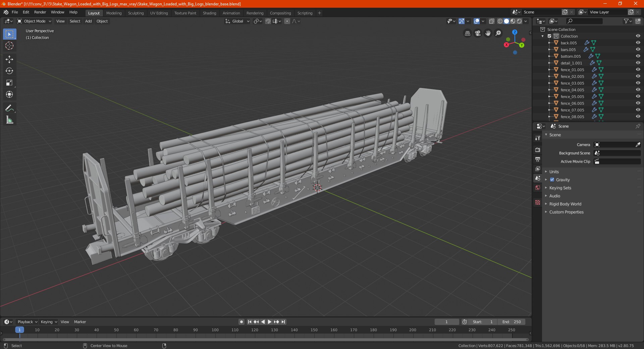Open Active Tool properties tab
This screenshot has height=349, width=644.
pyautogui.click(x=538, y=138)
